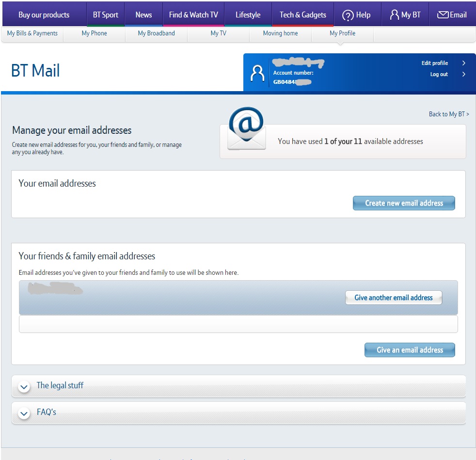Screen dimensions: 476x460
Task: Click the My BT person icon
Action: (395, 15)
